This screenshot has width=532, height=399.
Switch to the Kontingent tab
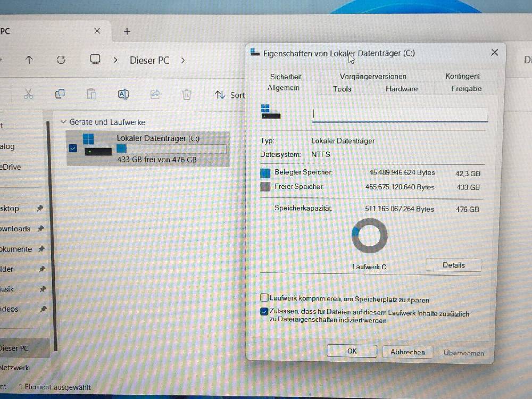pyautogui.click(x=462, y=76)
